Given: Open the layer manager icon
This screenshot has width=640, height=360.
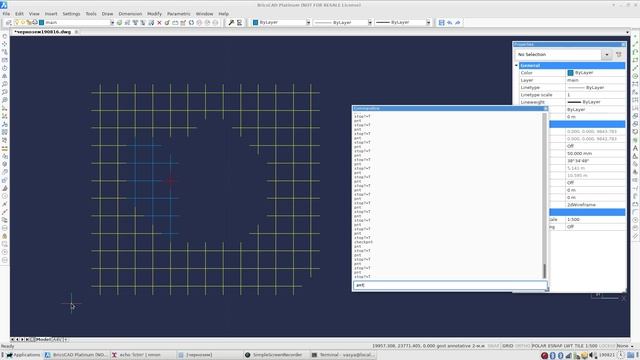Looking at the screenshot, I should point(8,23).
